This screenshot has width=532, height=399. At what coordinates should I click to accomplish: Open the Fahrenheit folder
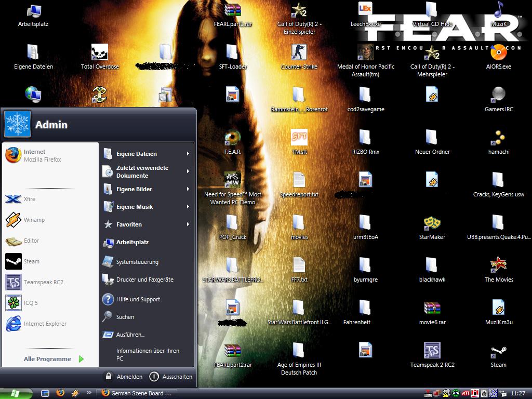358,313
